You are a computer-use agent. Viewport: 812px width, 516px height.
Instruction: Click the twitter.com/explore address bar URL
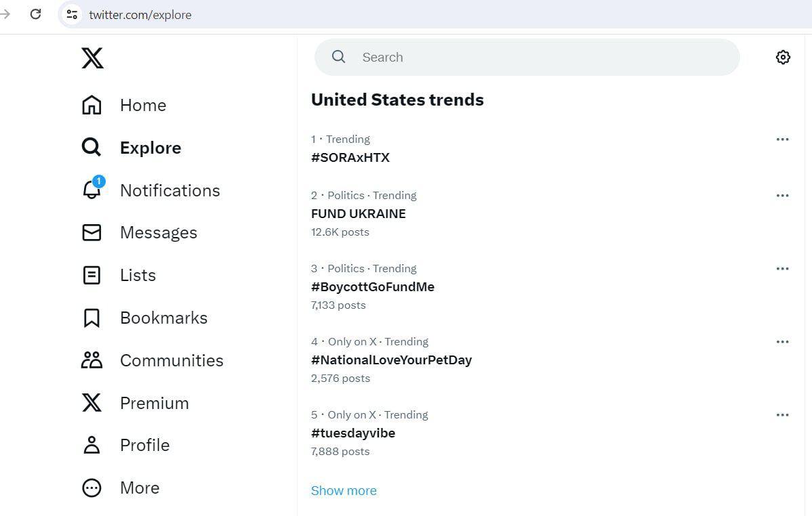(x=140, y=15)
